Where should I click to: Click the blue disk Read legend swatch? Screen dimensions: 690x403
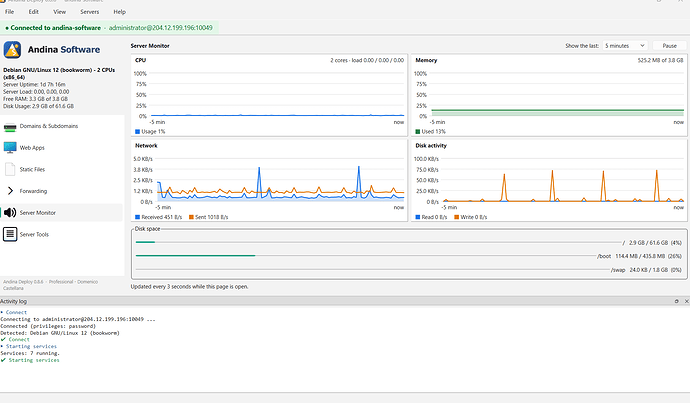click(418, 217)
